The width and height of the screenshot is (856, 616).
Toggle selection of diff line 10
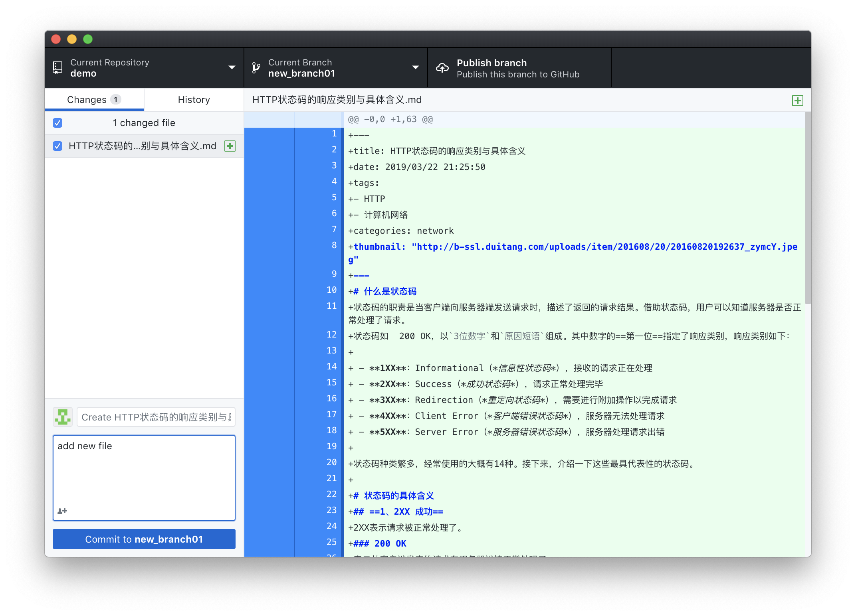tap(319, 290)
